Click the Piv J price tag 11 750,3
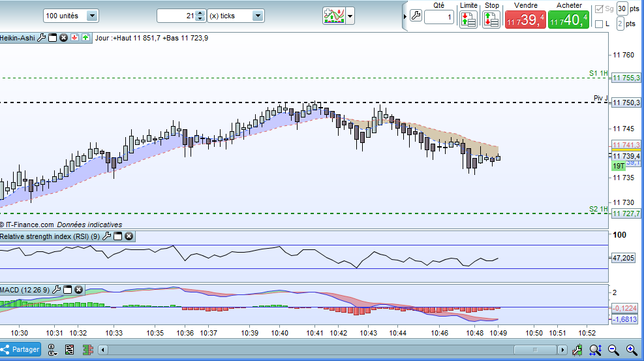 coord(626,102)
